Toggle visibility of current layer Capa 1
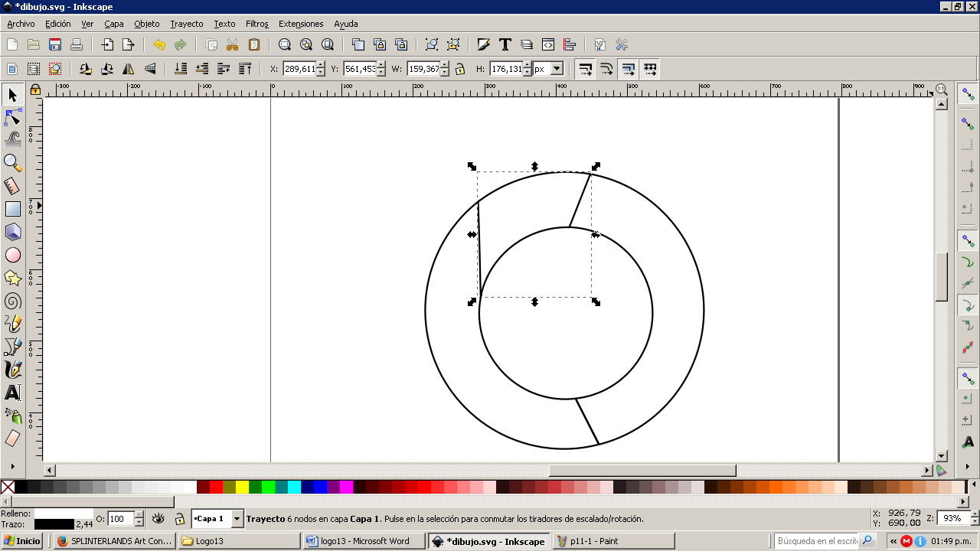 [158, 518]
